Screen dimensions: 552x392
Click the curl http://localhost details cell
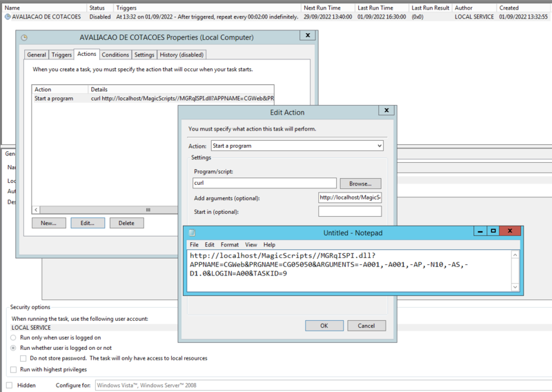pyautogui.click(x=182, y=99)
